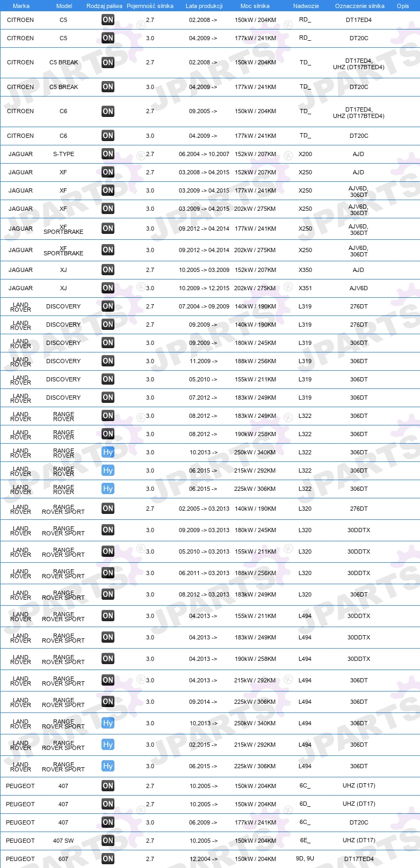Viewport: 420px width, 868px height.
Task: Click the 607 model cell
Action: tap(63, 859)
